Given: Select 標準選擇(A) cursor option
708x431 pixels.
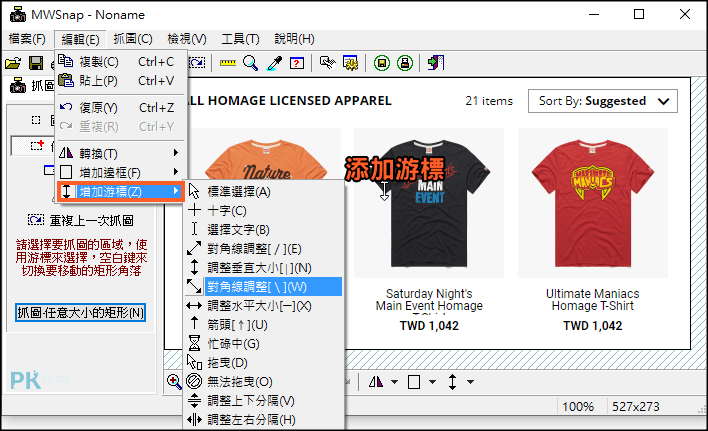Looking at the screenshot, I should 264,192.
